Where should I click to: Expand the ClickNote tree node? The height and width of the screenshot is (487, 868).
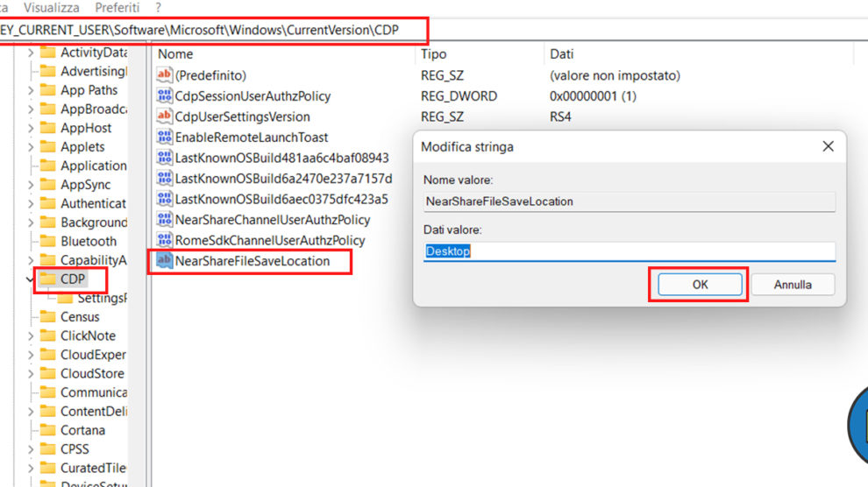click(31, 336)
